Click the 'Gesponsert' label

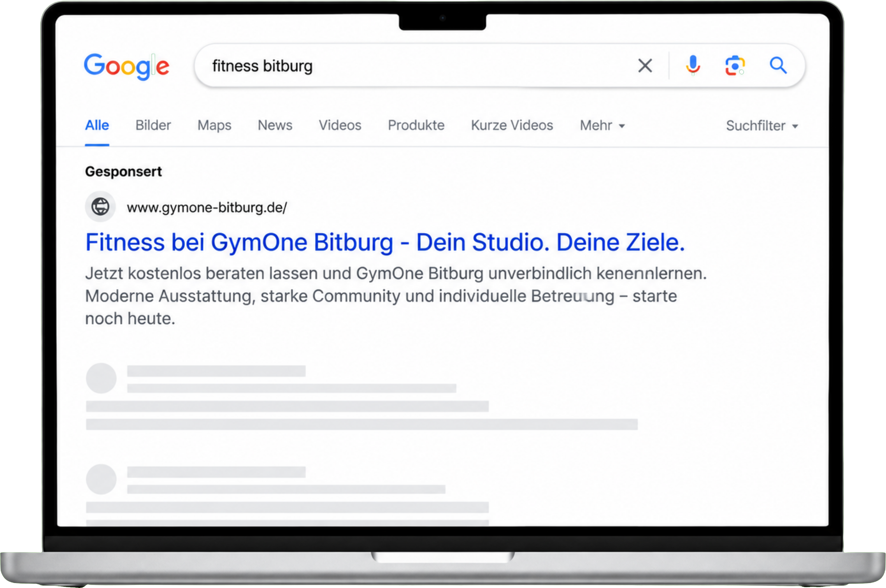coord(123,172)
